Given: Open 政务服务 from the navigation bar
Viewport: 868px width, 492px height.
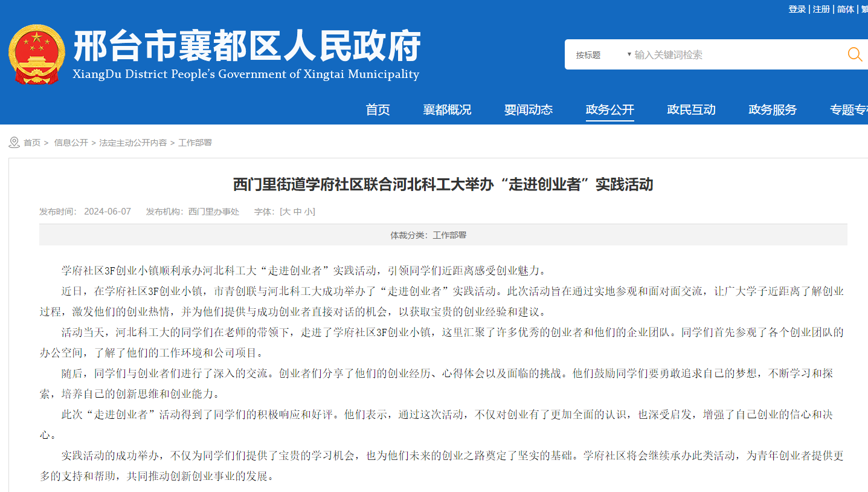Looking at the screenshot, I should pos(773,110).
